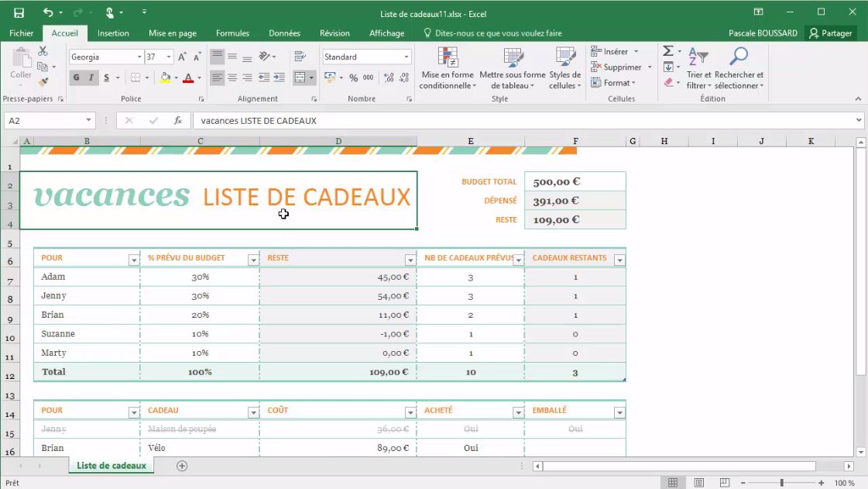Image resolution: width=868 pixels, height=489 pixels.
Task: Click the Somme automatique sigma icon
Action: coord(666,52)
